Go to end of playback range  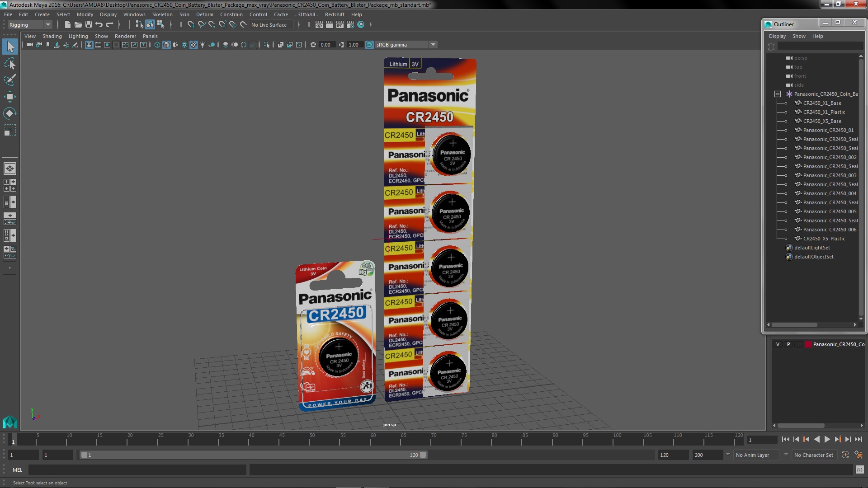point(859,440)
